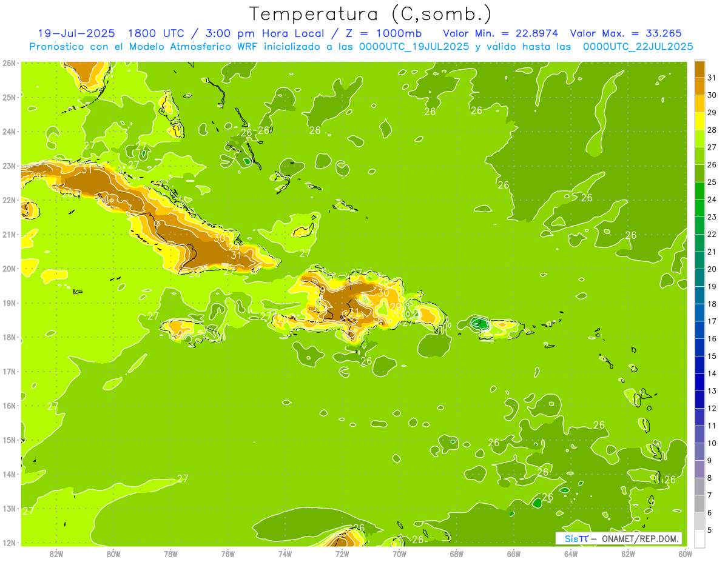Pick the gray legend swatch between 6 and 7
The image size is (728, 562).
tap(699, 504)
